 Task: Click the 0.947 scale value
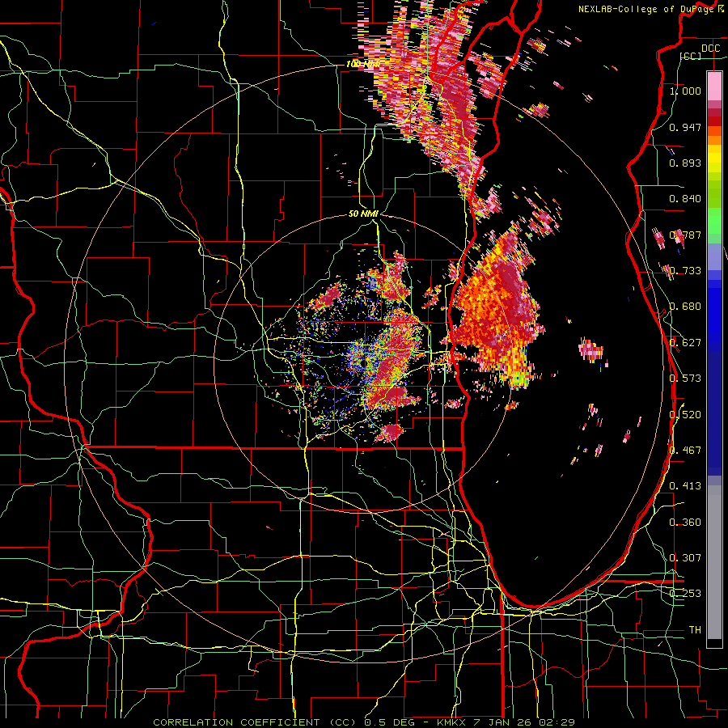685,127
